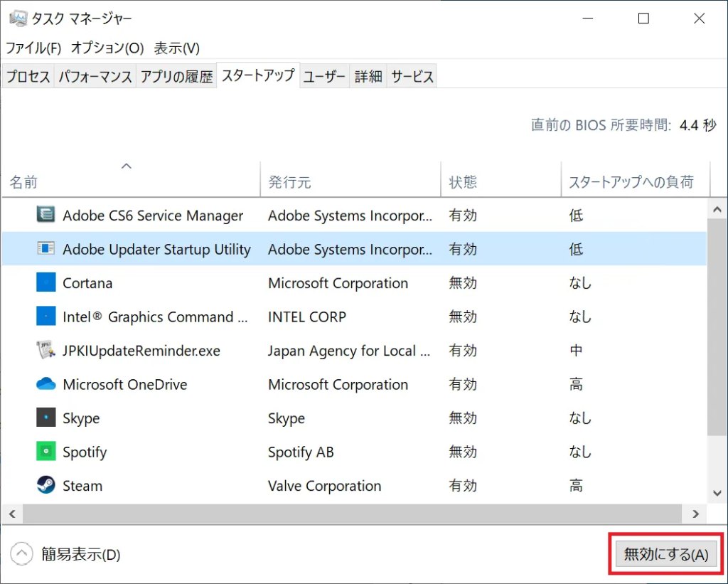This screenshot has height=584, width=728.
Task: Open the オプション(O) menu
Action: click(107, 48)
